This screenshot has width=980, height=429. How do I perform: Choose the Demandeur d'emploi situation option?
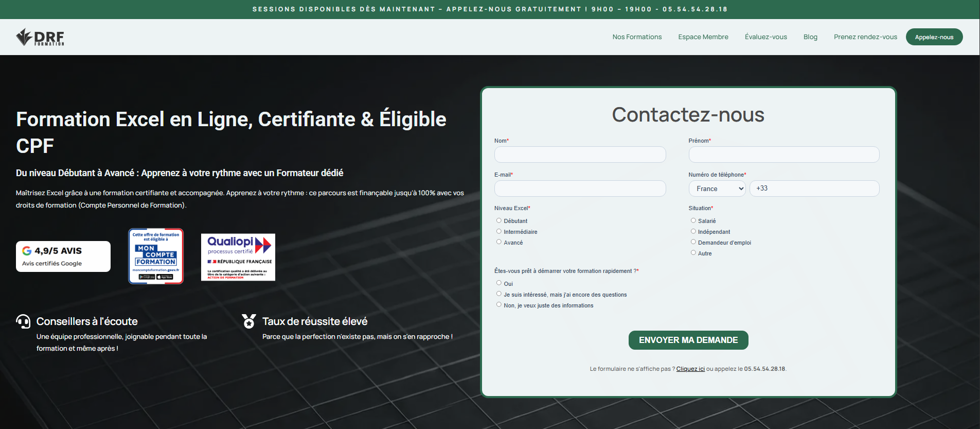(693, 242)
